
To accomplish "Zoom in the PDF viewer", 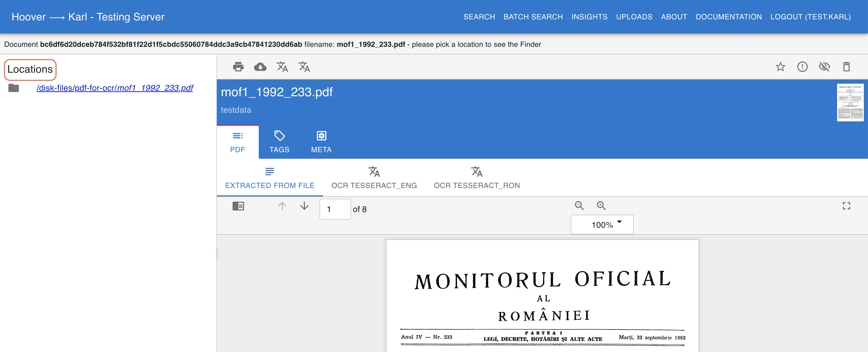I will (x=601, y=205).
